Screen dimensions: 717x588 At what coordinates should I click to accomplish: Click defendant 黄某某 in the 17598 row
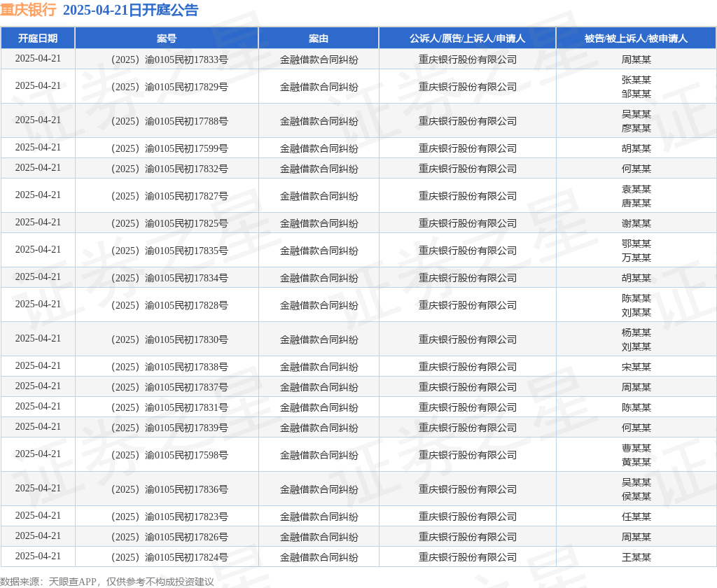636,462
